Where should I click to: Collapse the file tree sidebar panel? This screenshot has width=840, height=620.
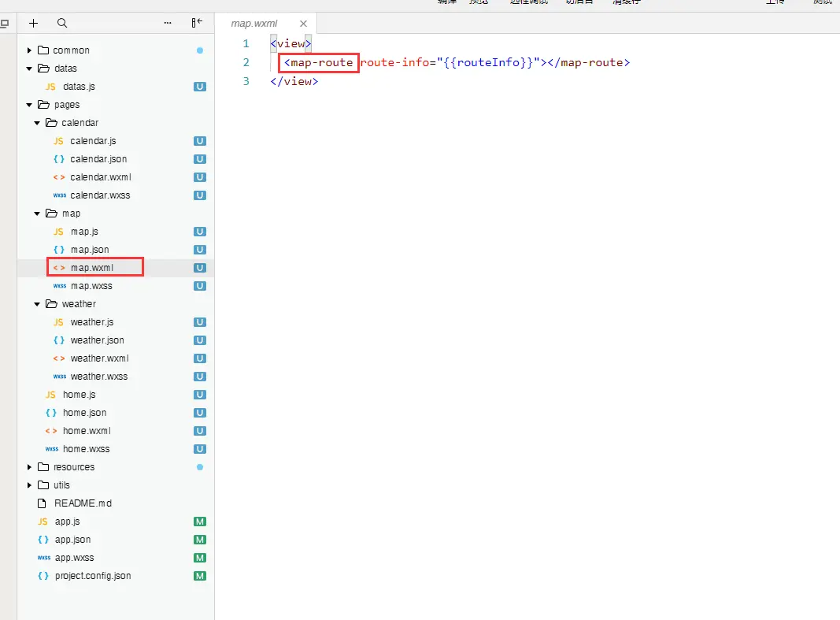[x=197, y=23]
